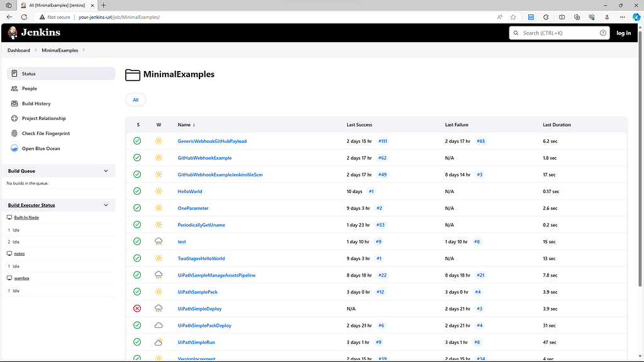Click the question mark icon in the search bar
This screenshot has width=644, height=362.
[602, 33]
